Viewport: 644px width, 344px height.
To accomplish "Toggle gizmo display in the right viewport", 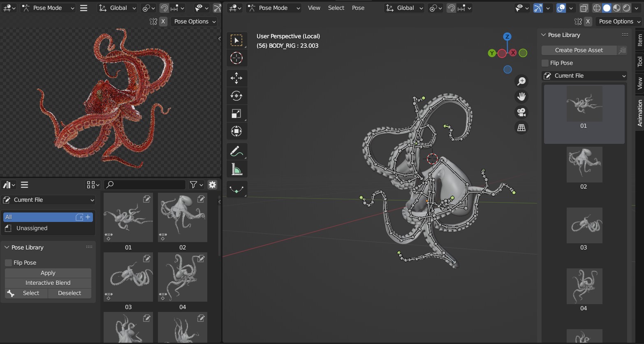I will [x=538, y=8].
